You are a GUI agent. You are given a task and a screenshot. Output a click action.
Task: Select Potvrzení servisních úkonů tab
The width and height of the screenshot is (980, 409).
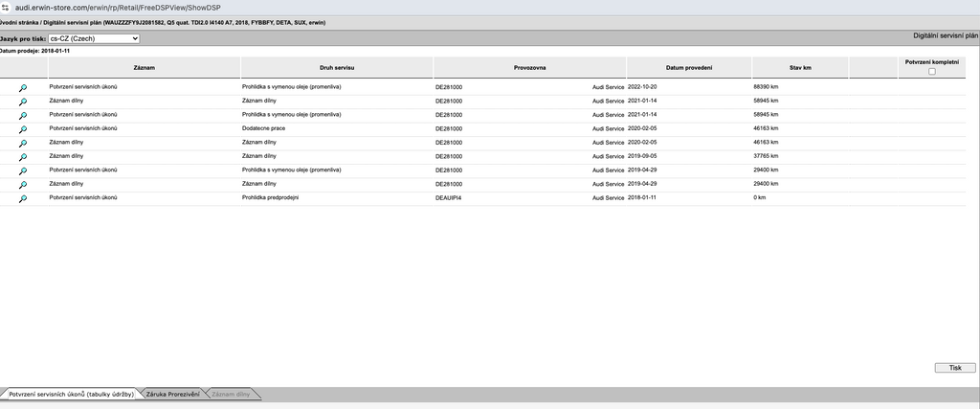pyautogui.click(x=71, y=394)
